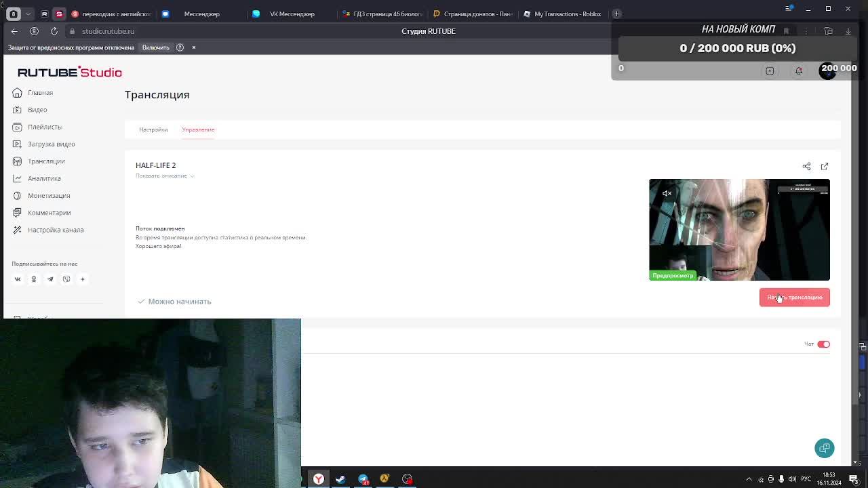Click the notifications bell icon
The width and height of the screenshot is (868, 488).
[x=799, y=71]
